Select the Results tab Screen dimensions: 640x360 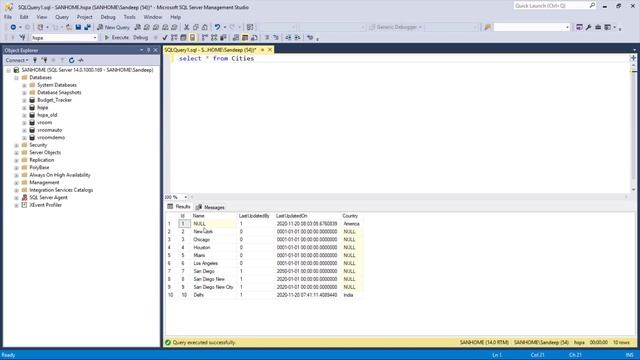179,207
